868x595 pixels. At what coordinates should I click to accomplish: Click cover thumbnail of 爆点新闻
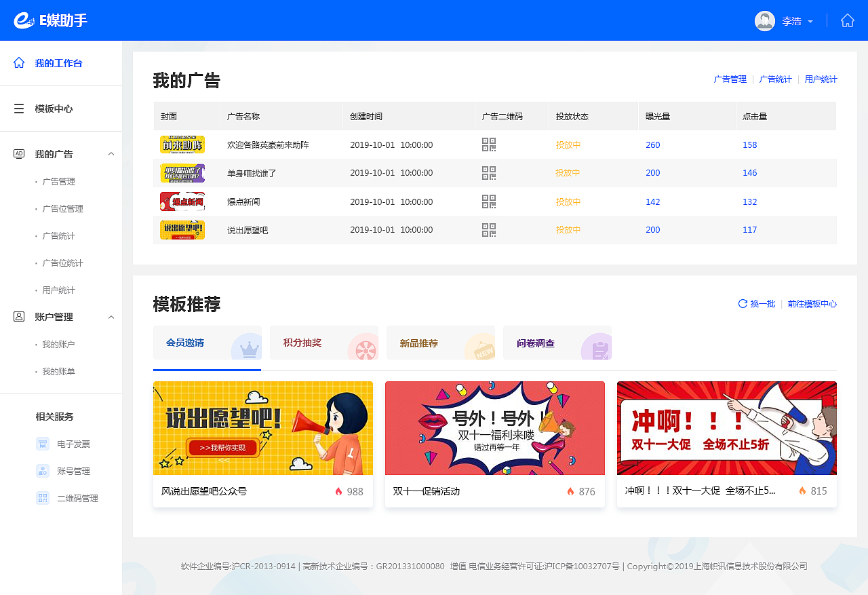tap(182, 201)
